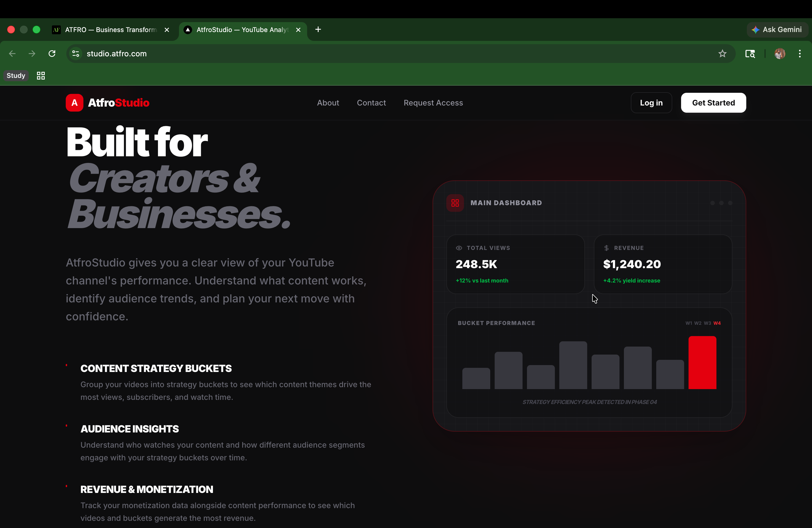Click the eye icon beside Total Views
The image size is (812, 528).
point(459,248)
